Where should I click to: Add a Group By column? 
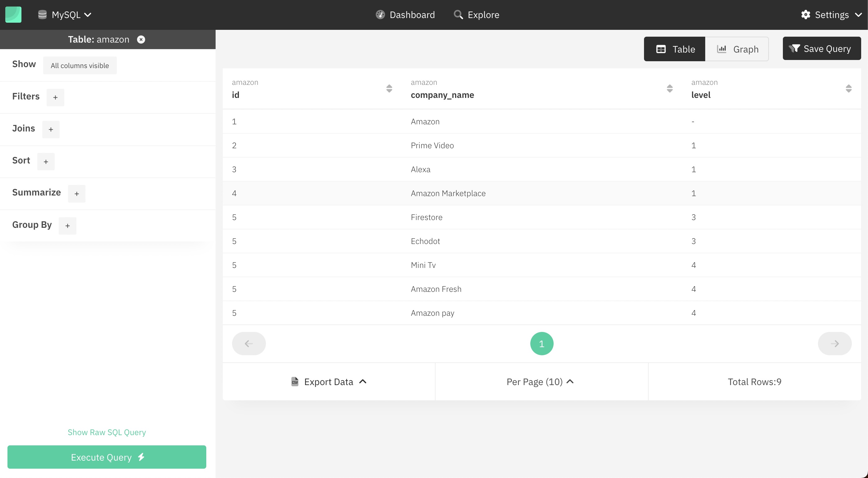[x=67, y=226]
